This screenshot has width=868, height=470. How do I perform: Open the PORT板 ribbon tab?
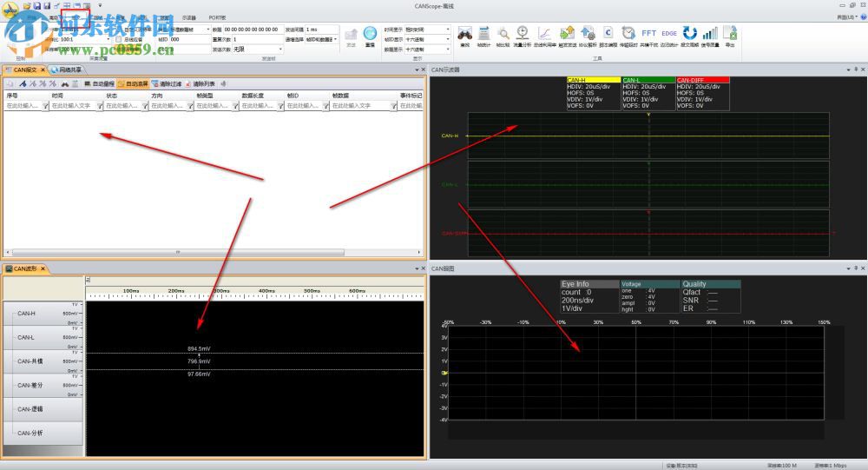coord(217,17)
